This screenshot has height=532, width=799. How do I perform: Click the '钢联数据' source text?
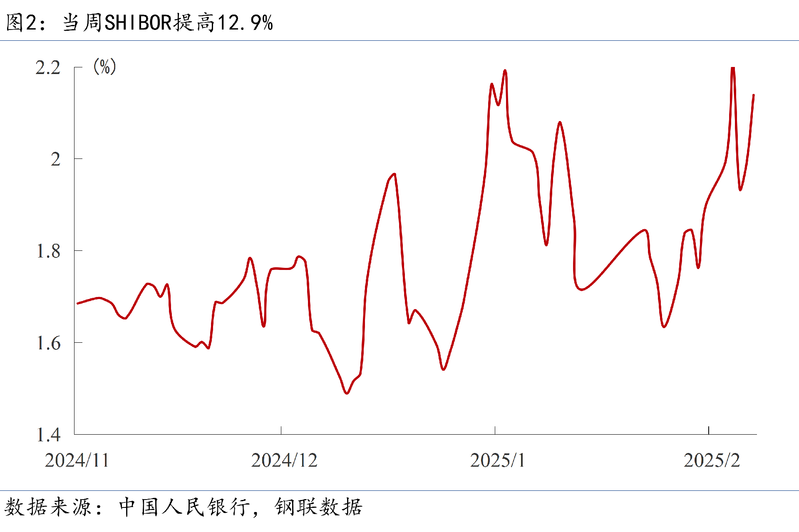tap(318, 507)
